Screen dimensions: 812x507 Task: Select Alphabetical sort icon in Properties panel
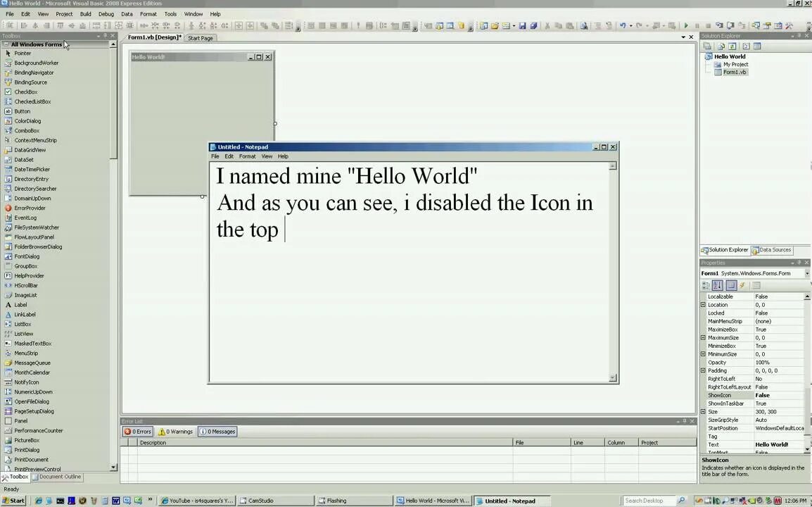pyautogui.click(x=717, y=285)
